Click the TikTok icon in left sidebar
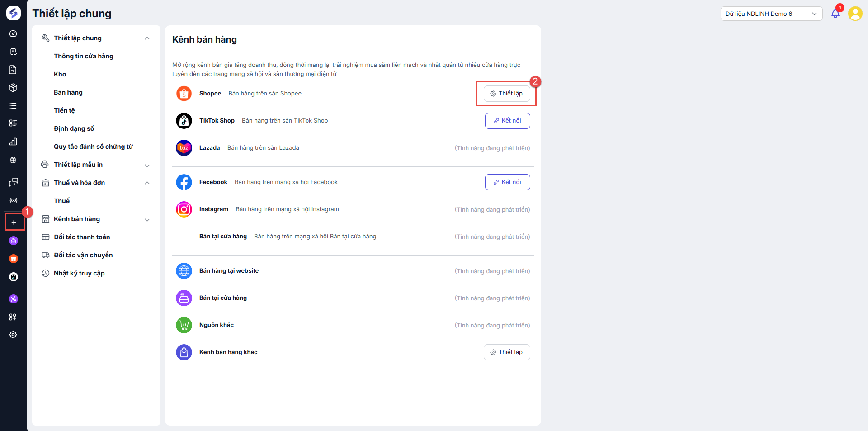The width and height of the screenshot is (868, 431). coord(14,277)
